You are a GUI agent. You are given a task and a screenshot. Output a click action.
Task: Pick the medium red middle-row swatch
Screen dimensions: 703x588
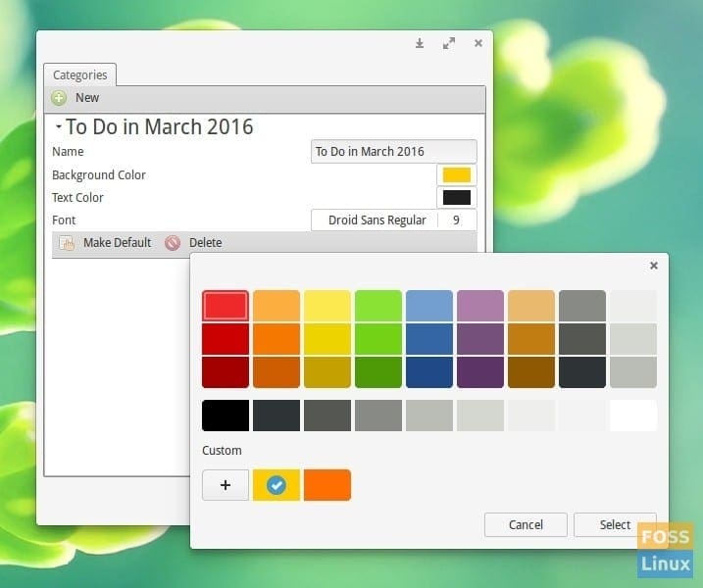tap(226, 339)
